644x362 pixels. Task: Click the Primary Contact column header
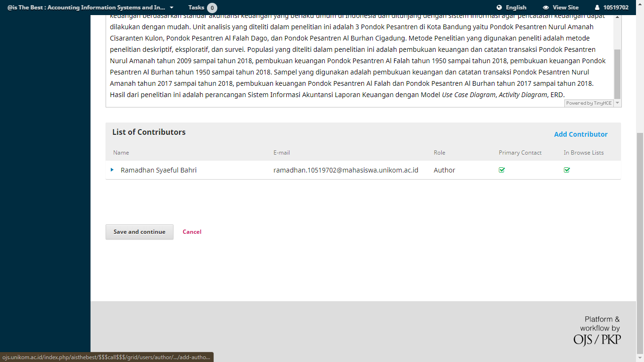click(x=520, y=153)
